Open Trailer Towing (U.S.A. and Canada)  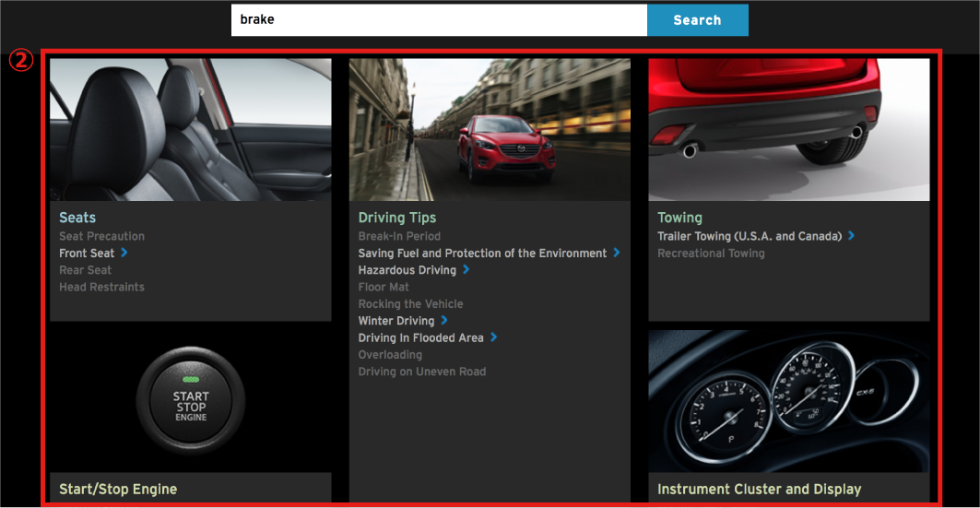(749, 236)
